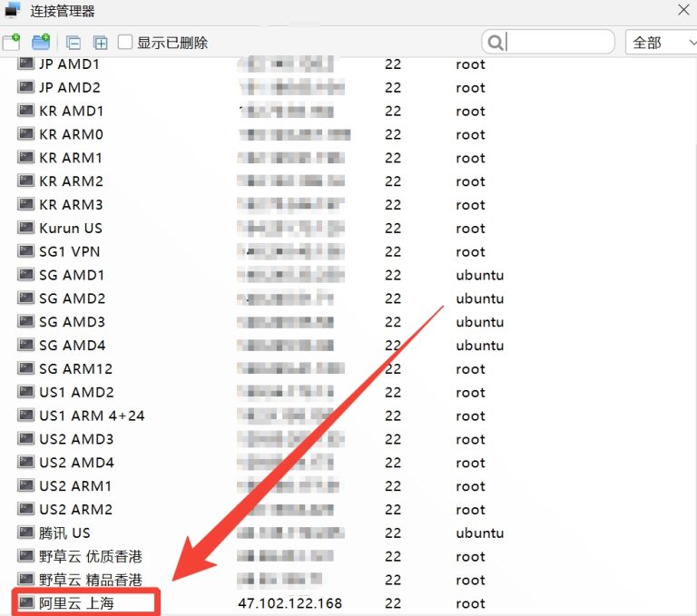Toggle the 显示已删除 checkbox
The width and height of the screenshot is (697, 616).
click(x=125, y=43)
